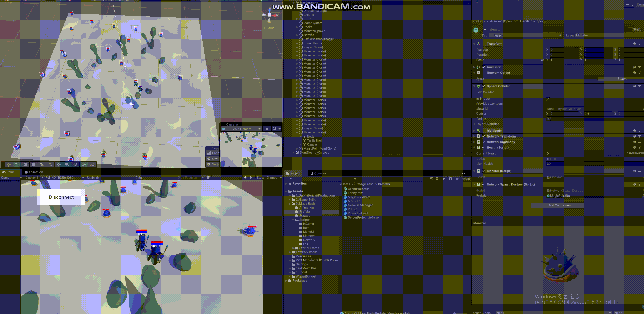Toggle the Is Trigger checkbox
This screenshot has height=314, width=644.
tap(548, 99)
